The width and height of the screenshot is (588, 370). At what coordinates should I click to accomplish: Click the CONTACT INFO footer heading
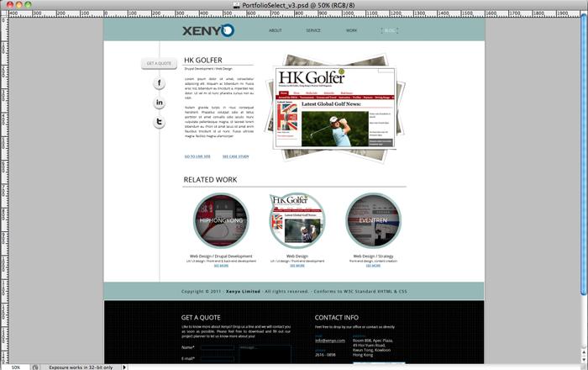(x=336, y=318)
